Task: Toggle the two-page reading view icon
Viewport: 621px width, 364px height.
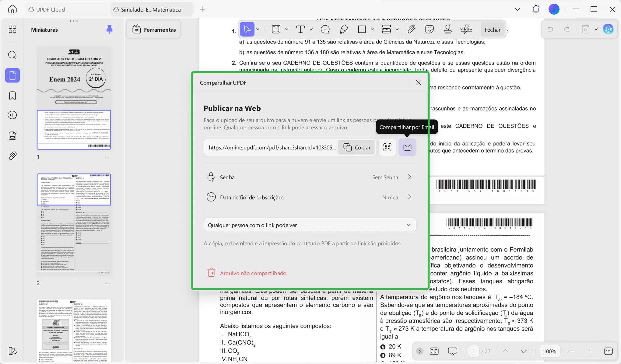Action: click(x=434, y=351)
